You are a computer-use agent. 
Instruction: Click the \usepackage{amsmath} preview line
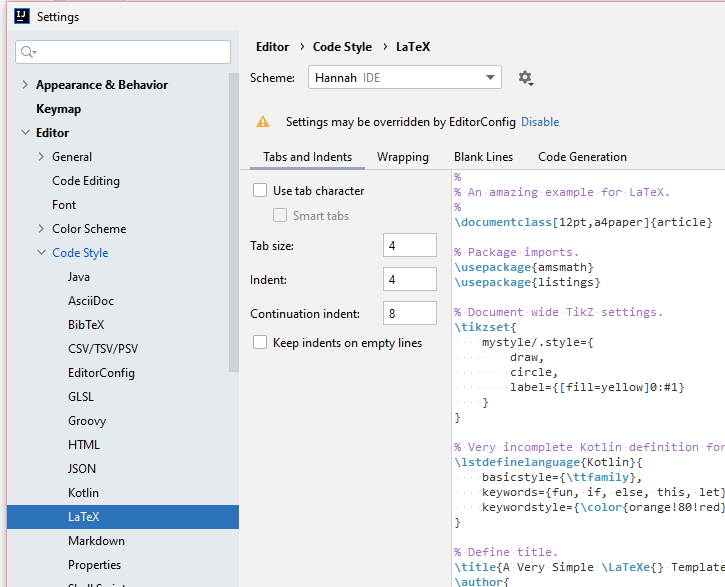(x=524, y=267)
